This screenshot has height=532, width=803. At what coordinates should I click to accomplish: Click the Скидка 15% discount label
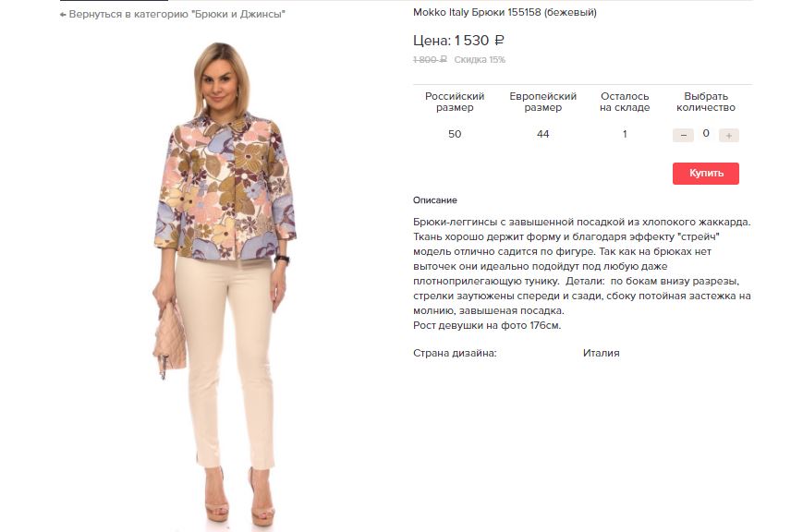pyautogui.click(x=480, y=59)
